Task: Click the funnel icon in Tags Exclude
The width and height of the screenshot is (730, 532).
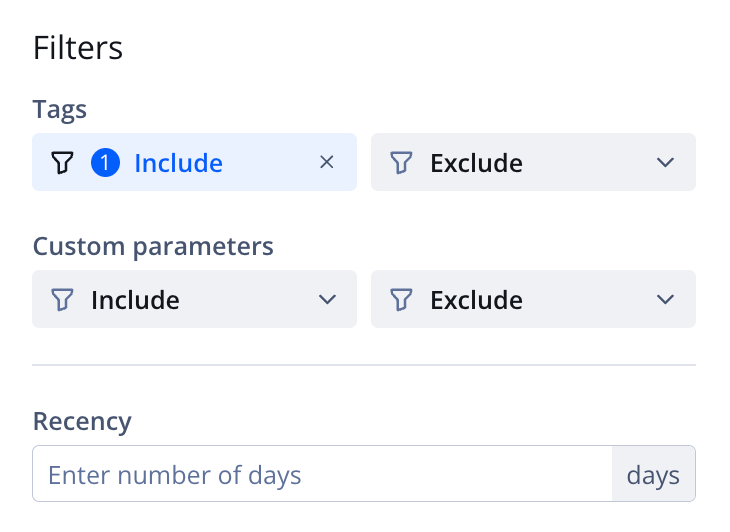Action: 401,162
